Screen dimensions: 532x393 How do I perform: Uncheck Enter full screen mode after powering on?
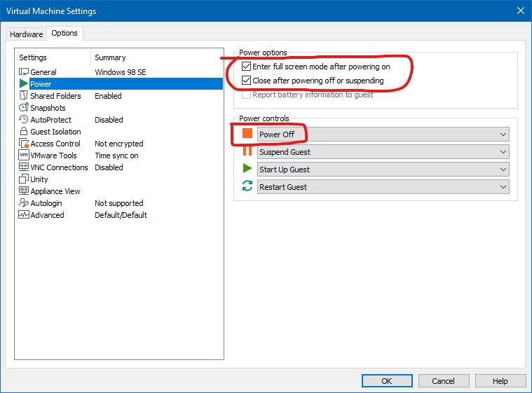(x=246, y=66)
